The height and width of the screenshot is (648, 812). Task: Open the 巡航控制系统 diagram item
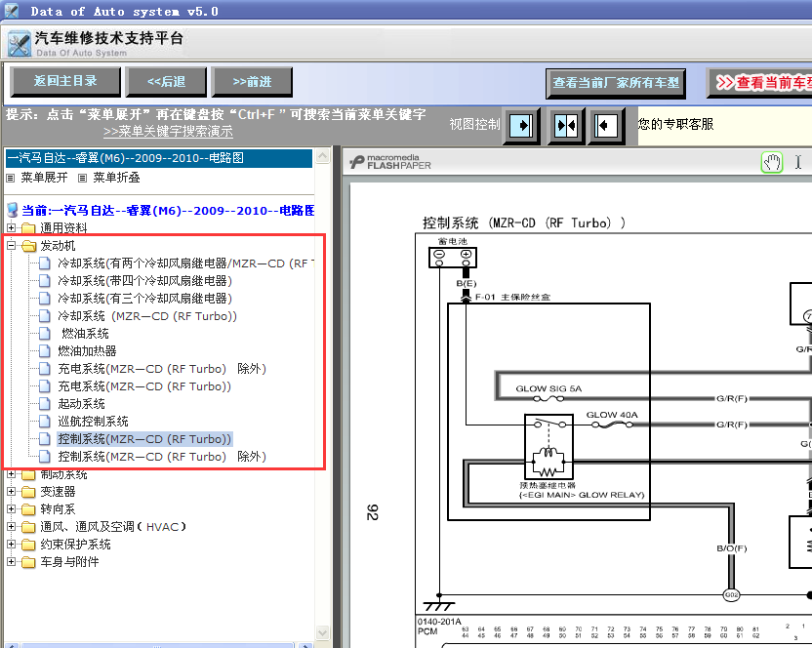coord(93,422)
